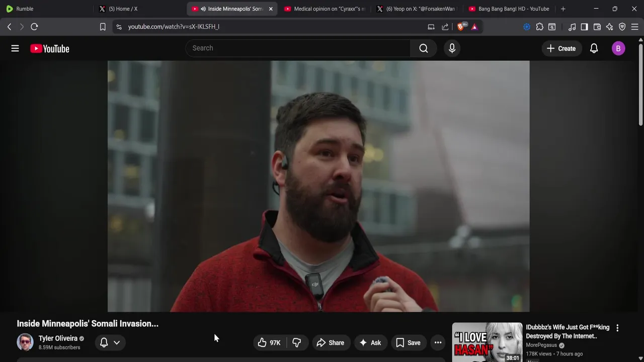The image size is (644, 362).
Task: Click the YouTube search magnifier button
Action: (x=424, y=48)
